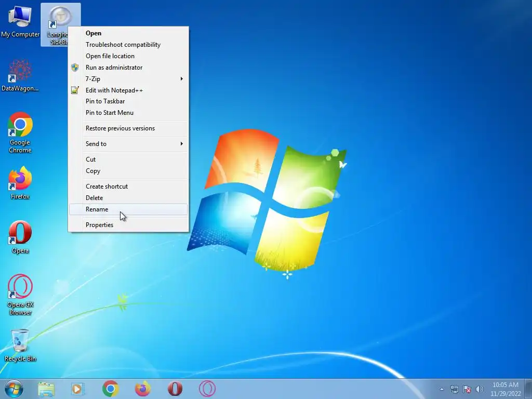Open Windows Explorer from the taskbar
532x399 pixels.
click(46, 389)
